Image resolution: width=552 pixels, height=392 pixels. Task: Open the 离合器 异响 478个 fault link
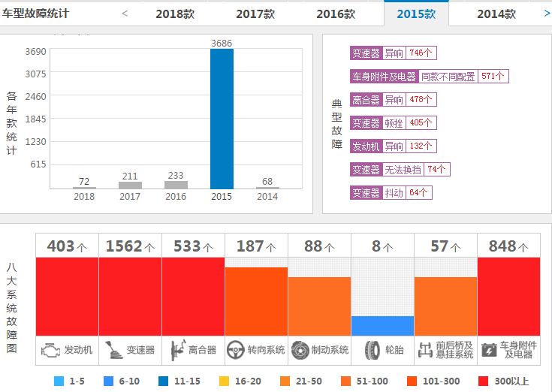click(394, 100)
